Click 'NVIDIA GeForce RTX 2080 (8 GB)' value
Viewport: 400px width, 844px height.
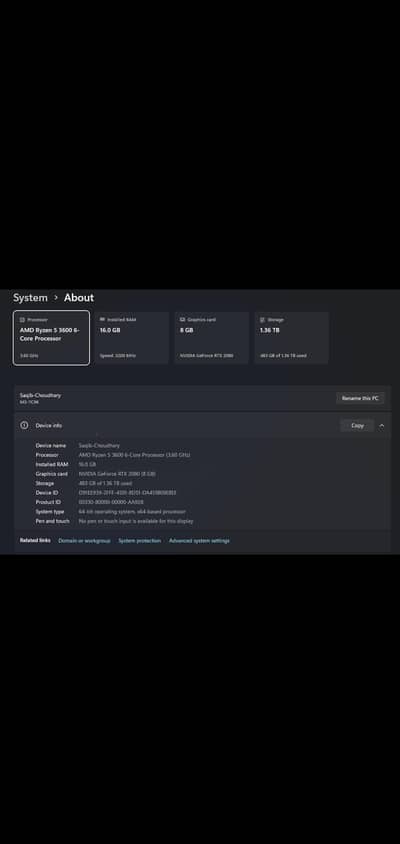(x=117, y=474)
